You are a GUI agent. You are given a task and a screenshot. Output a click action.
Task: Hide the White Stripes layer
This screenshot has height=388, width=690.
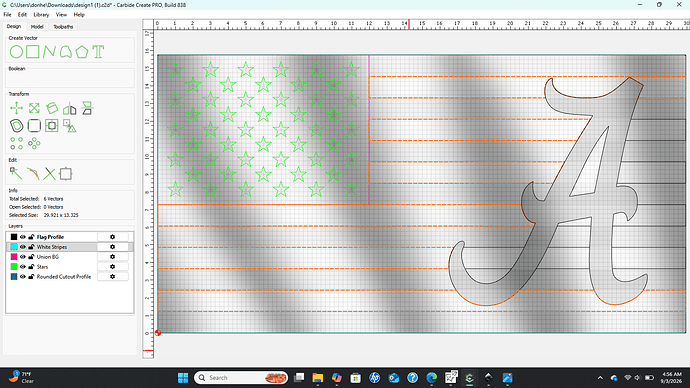[x=23, y=247]
